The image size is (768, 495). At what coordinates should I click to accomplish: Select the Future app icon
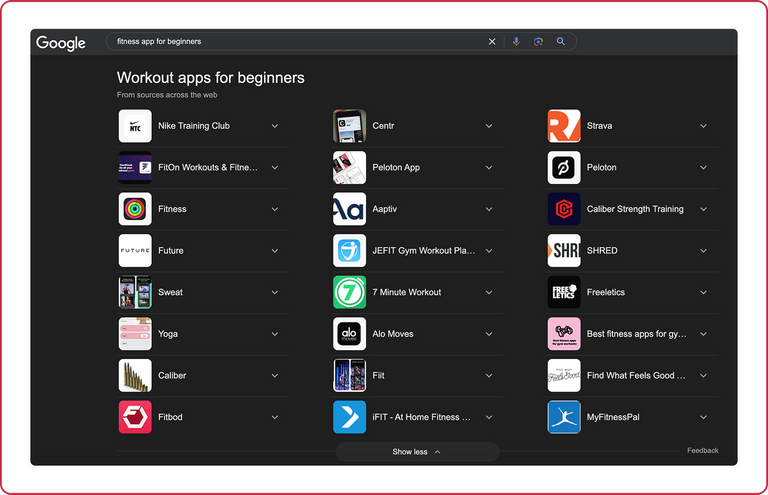pos(135,251)
